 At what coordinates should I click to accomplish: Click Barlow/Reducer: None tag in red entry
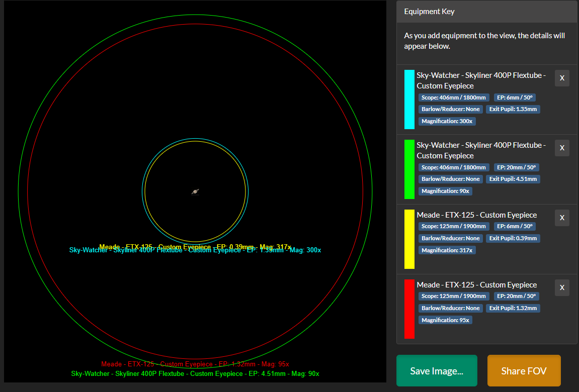pyautogui.click(x=451, y=308)
